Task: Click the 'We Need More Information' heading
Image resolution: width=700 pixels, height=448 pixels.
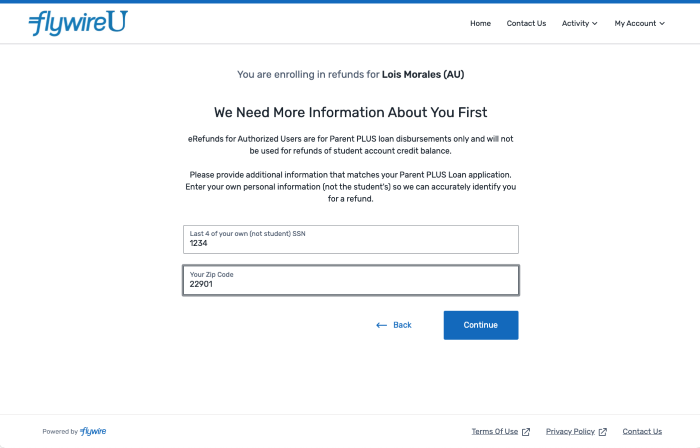Action: click(x=350, y=112)
